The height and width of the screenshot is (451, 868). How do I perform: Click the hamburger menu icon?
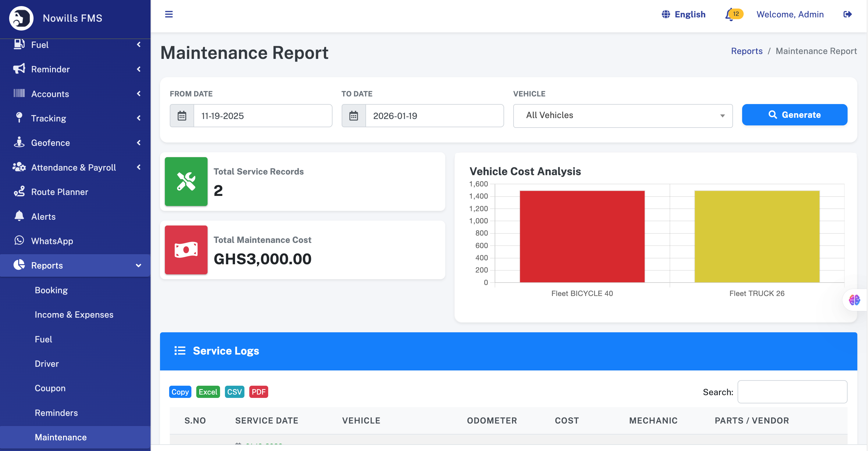169,14
